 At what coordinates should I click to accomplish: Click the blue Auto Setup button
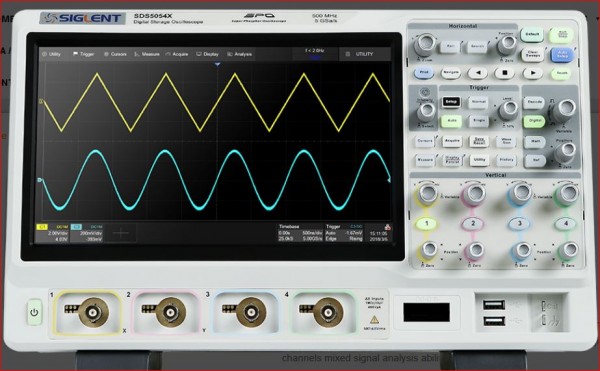[562, 54]
